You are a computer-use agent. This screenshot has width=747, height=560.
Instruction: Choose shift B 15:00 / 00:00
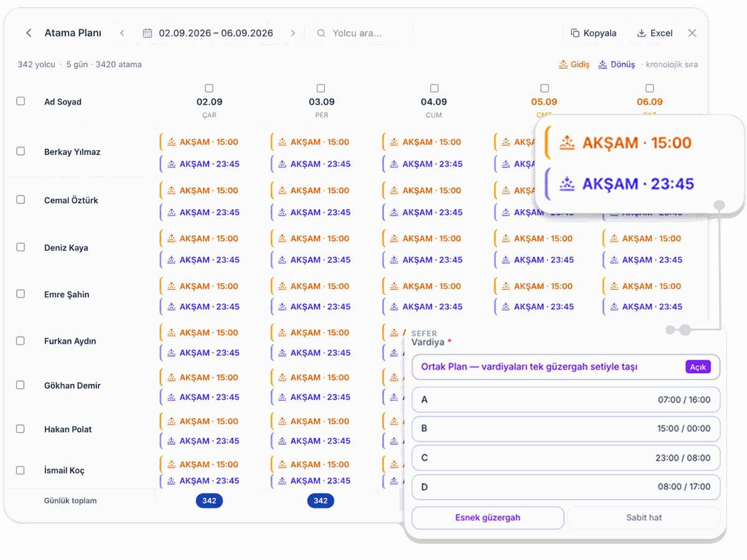point(566,429)
